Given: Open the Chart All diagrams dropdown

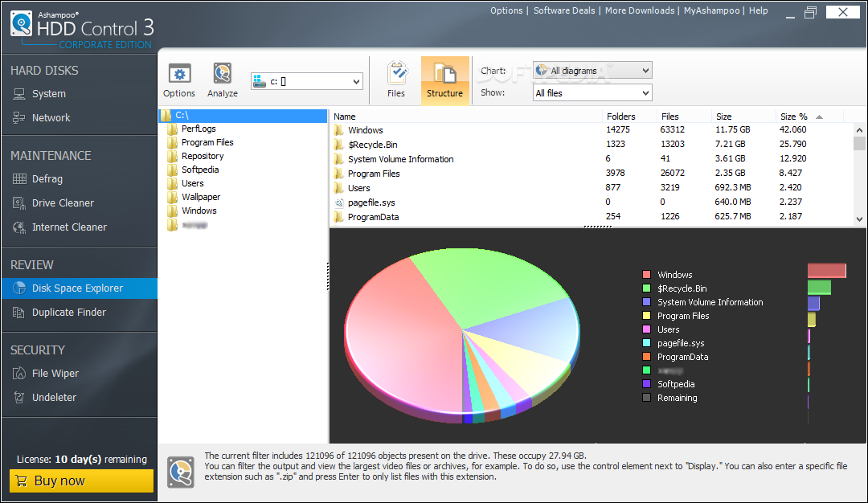Looking at the screenshot, I should click(592, 70).
